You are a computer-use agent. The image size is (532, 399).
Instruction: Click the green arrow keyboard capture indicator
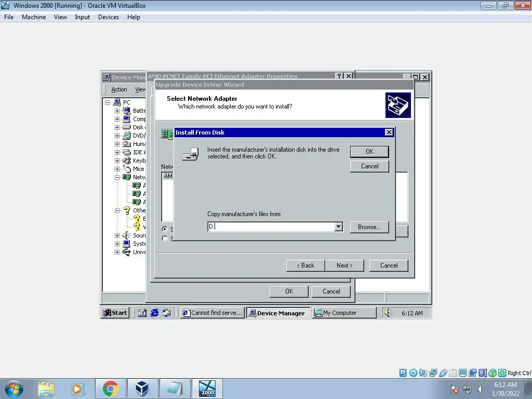502,373
